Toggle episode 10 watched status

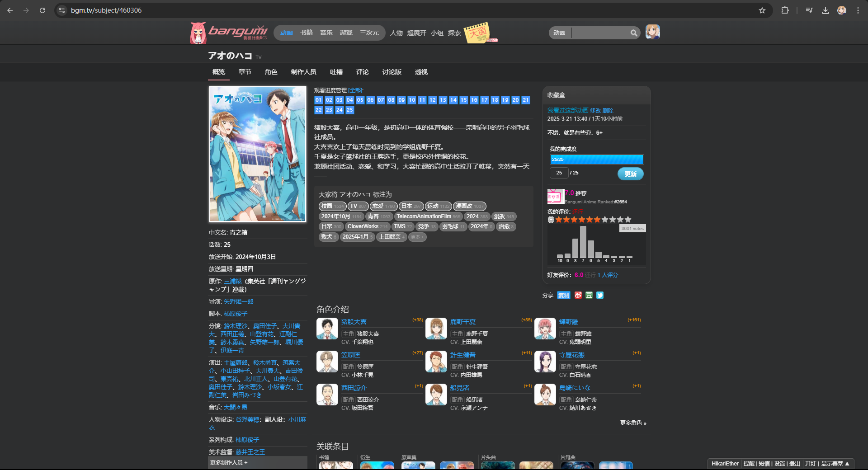412,100
